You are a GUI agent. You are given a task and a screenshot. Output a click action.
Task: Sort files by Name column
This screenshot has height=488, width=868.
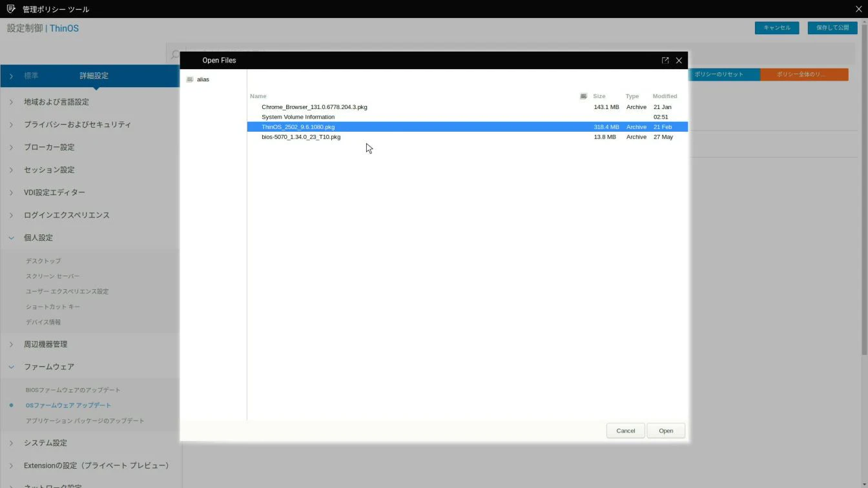[258, 96]
